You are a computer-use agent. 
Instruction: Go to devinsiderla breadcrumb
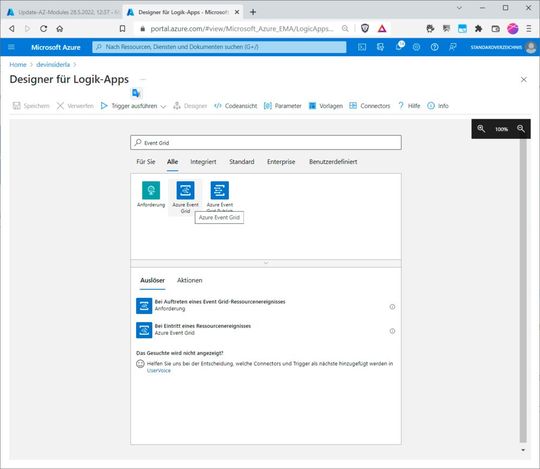coord(53,64)
